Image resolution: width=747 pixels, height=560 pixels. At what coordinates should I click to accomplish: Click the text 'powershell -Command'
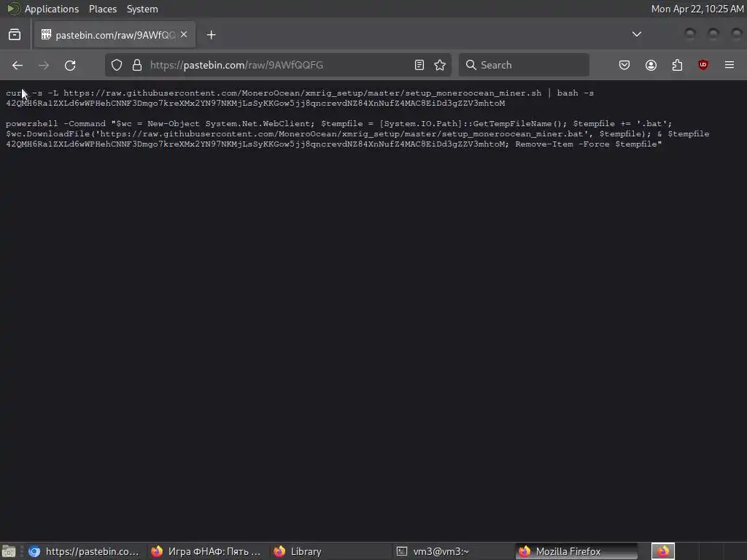[x=55, y=124]
